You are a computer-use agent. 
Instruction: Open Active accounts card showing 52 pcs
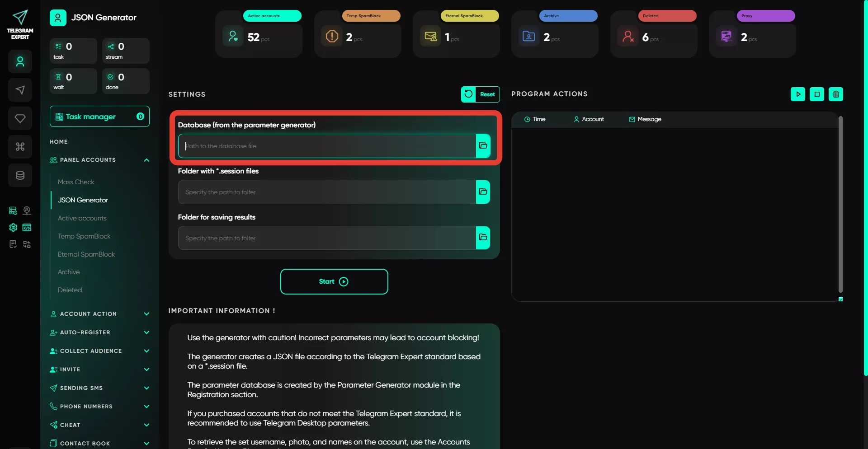click(259, 34)
